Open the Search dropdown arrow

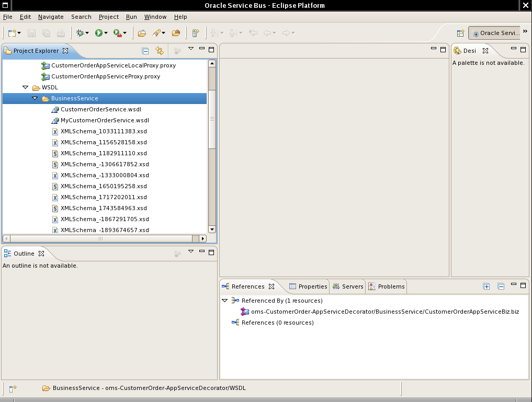(x=163, y=33)
